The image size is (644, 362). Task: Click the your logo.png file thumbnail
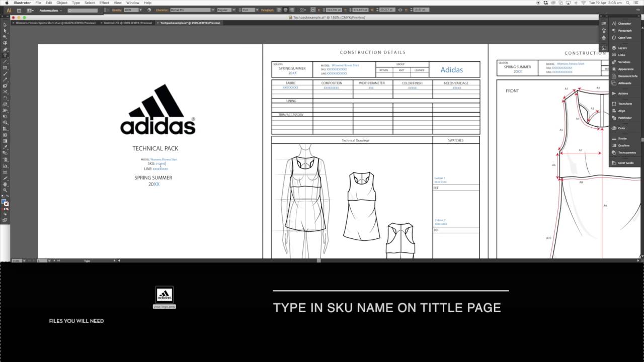click(x=165, y=295)
